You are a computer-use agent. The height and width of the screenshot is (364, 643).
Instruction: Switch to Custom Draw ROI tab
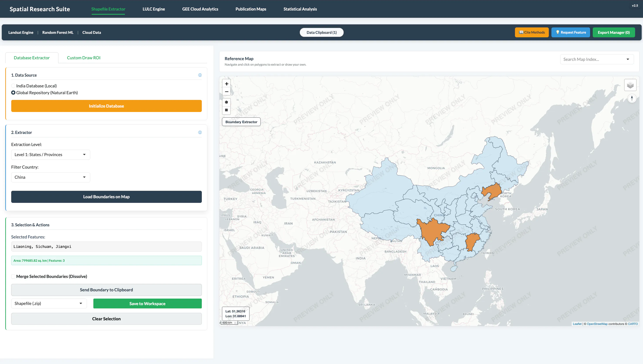pyautogui.click(x=83, y=58)
